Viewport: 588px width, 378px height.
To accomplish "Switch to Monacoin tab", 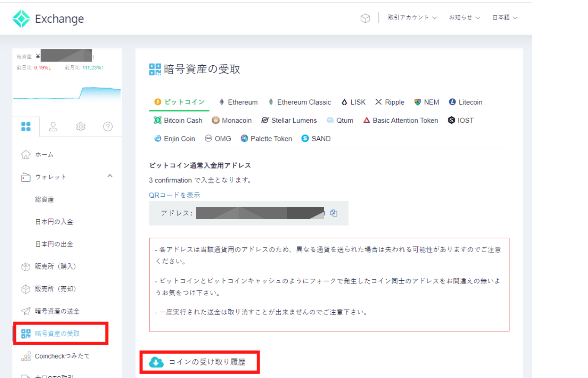I will coord(232,120).
